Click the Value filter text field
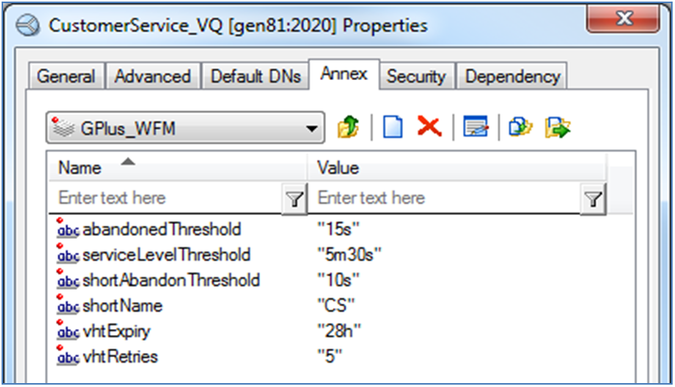Image resolution: width=675 pixels, height=387 pixels. click(x=444, y=198)
